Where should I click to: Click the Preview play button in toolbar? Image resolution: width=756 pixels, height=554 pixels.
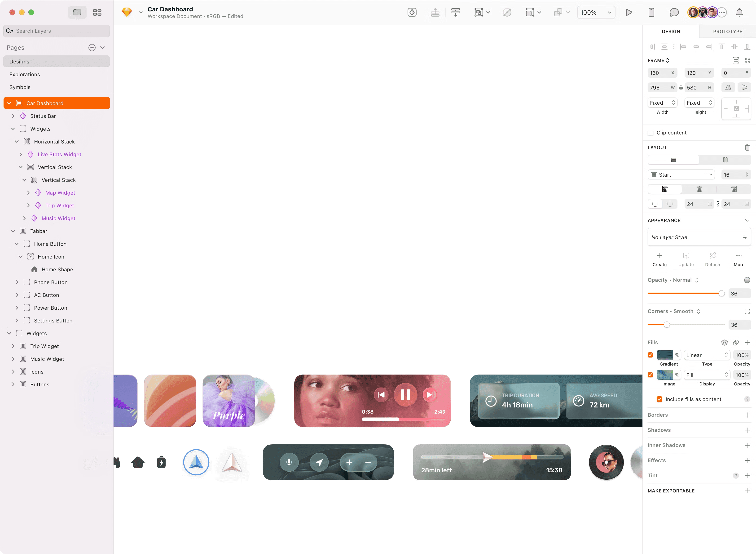tap(629, 12)
